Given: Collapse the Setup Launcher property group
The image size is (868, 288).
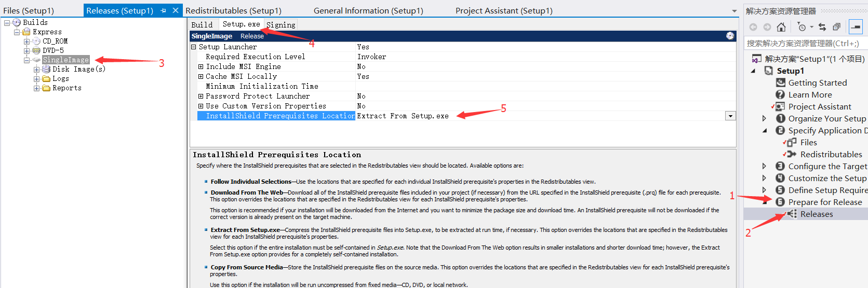Looking at the screenshot, I should [194, 47].
